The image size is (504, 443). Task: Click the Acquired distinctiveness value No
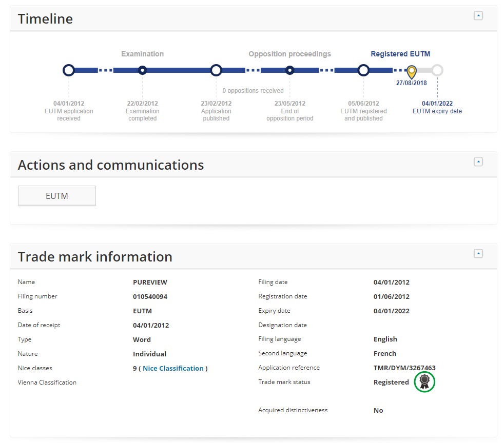point(378,410)
